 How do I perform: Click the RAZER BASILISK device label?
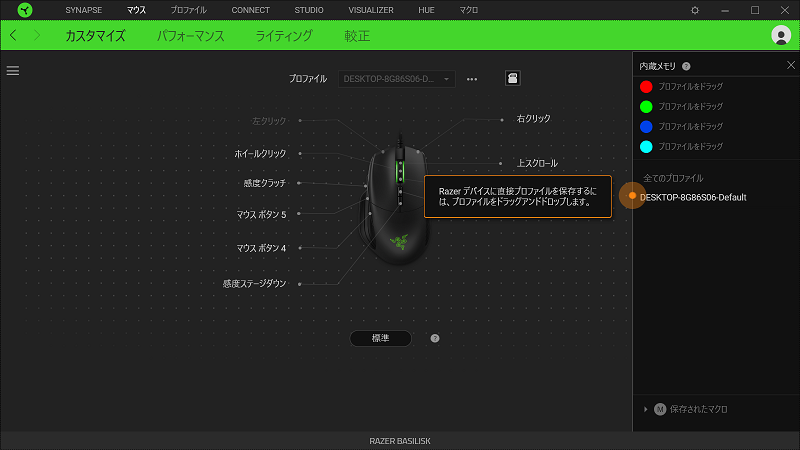point(400,441)
